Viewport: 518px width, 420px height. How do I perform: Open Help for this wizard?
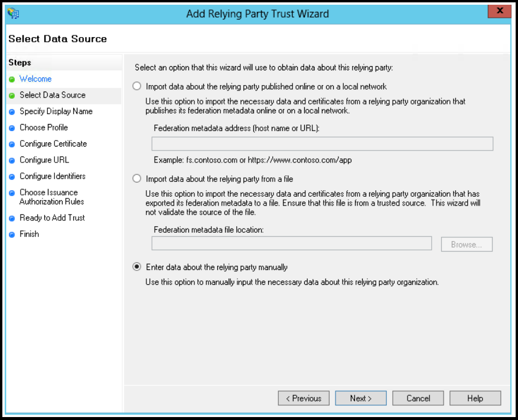pyautogui.click(x=475, y=398)
